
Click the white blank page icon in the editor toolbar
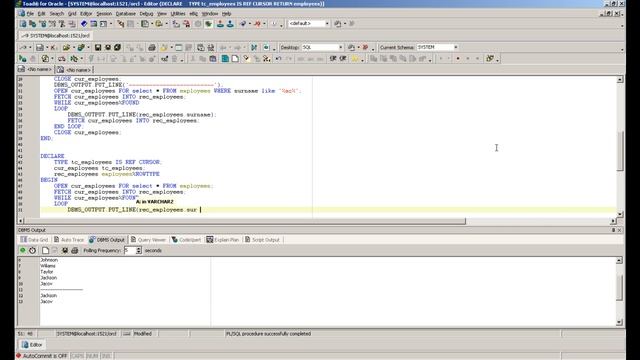point(235,59)
